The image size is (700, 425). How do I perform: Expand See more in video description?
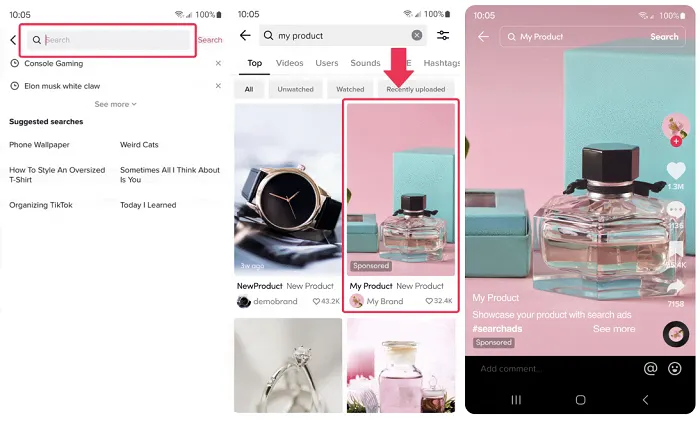coord(613,328)
